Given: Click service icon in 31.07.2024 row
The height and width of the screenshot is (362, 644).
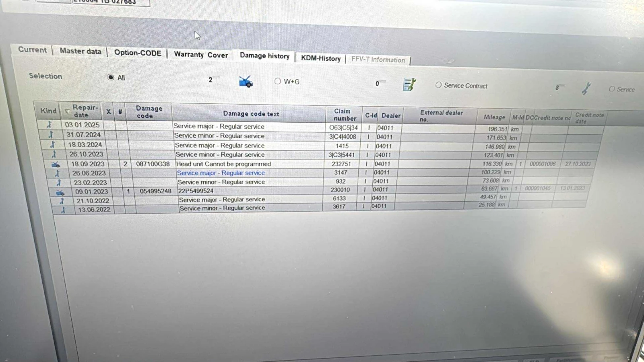Looking at the screenshot, I should click(x=51, y=135).
